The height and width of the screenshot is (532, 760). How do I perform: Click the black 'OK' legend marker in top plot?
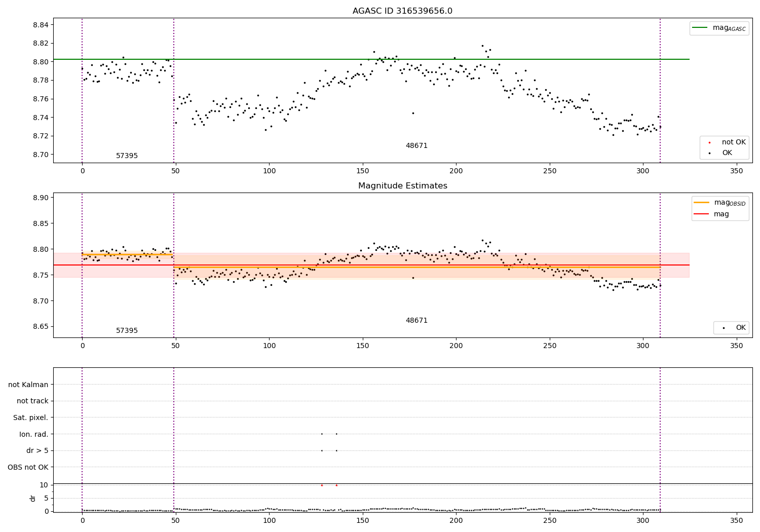(709, 153)
